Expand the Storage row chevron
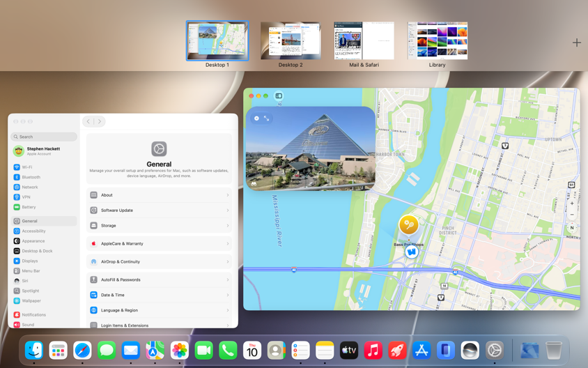 [x=228, y=225]
